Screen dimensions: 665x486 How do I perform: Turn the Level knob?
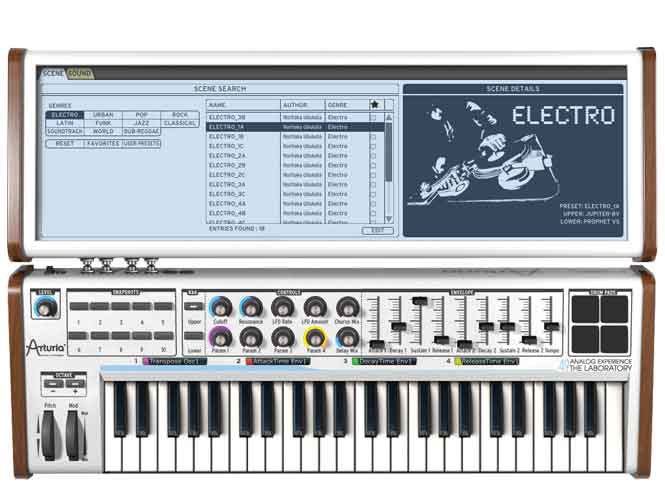click(x=44, y=307)
